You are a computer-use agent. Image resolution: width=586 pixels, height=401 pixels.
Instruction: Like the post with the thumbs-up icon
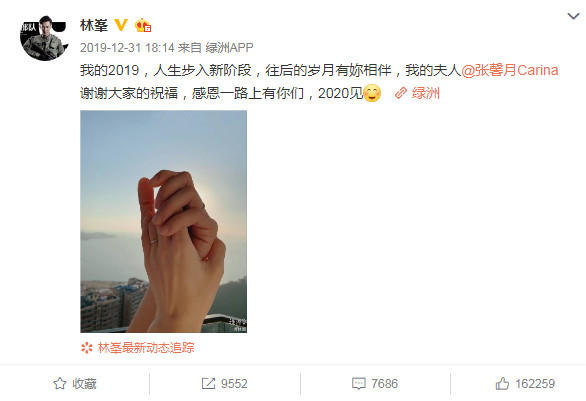click(502, 383)
